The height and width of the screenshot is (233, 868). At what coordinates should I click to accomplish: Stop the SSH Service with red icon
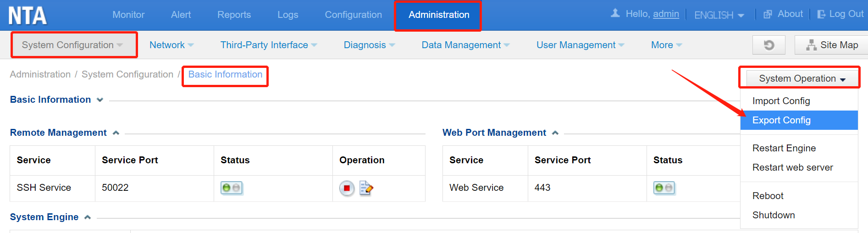[347, 188]
